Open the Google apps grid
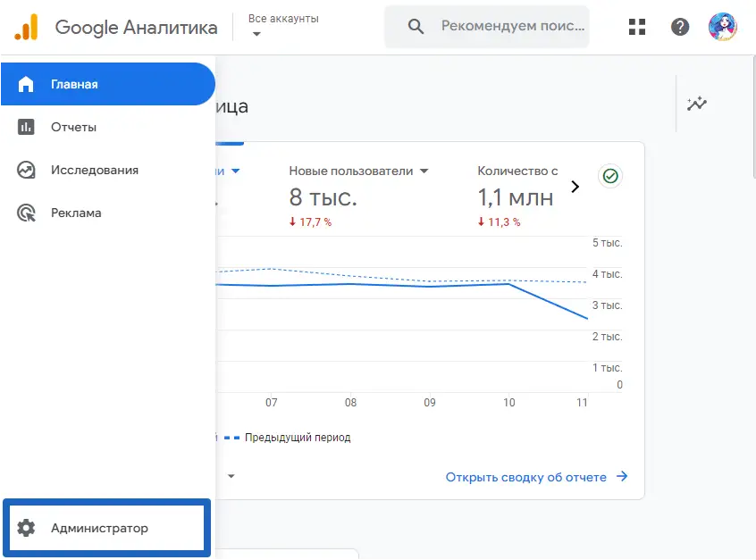Image resolution: width=756 pixels, height=560 pixels. [637, 27]
